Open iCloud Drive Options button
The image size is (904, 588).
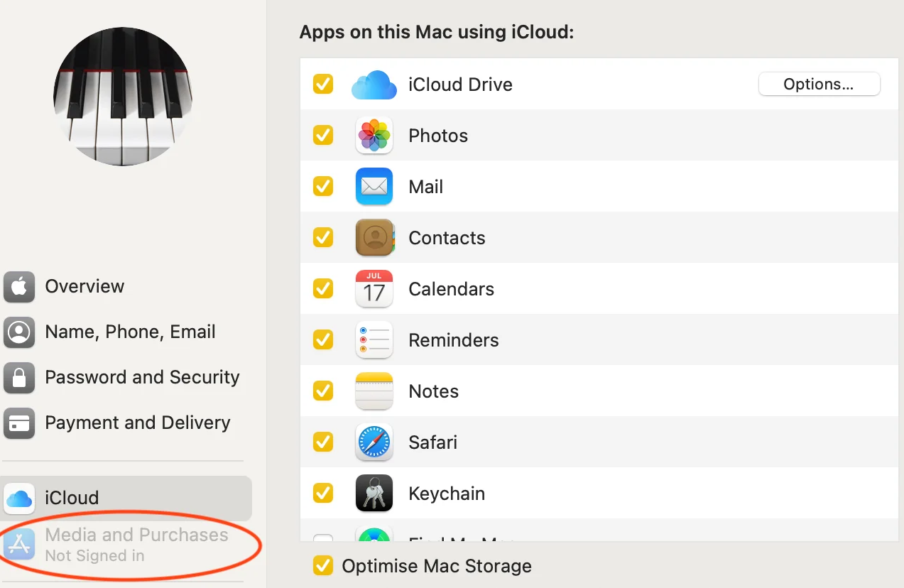coord(819,85)
